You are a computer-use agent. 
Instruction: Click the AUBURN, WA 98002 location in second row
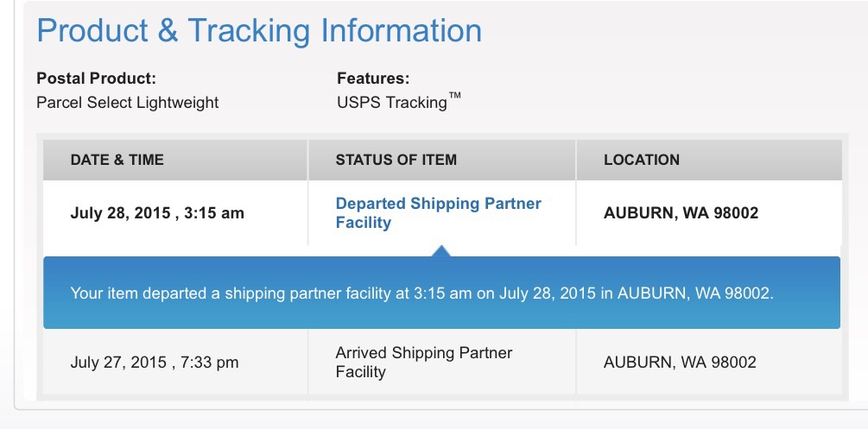click(680, 363)
